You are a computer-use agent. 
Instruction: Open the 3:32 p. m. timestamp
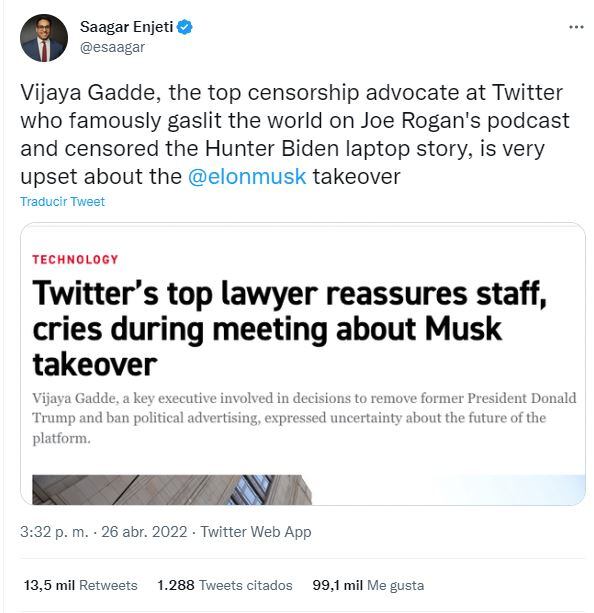(54, 532)
